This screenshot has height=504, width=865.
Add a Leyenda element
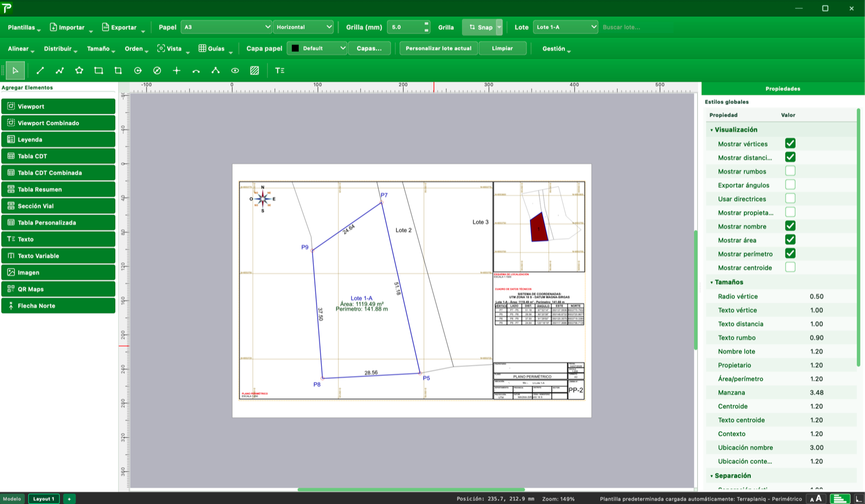coord(58,140)
